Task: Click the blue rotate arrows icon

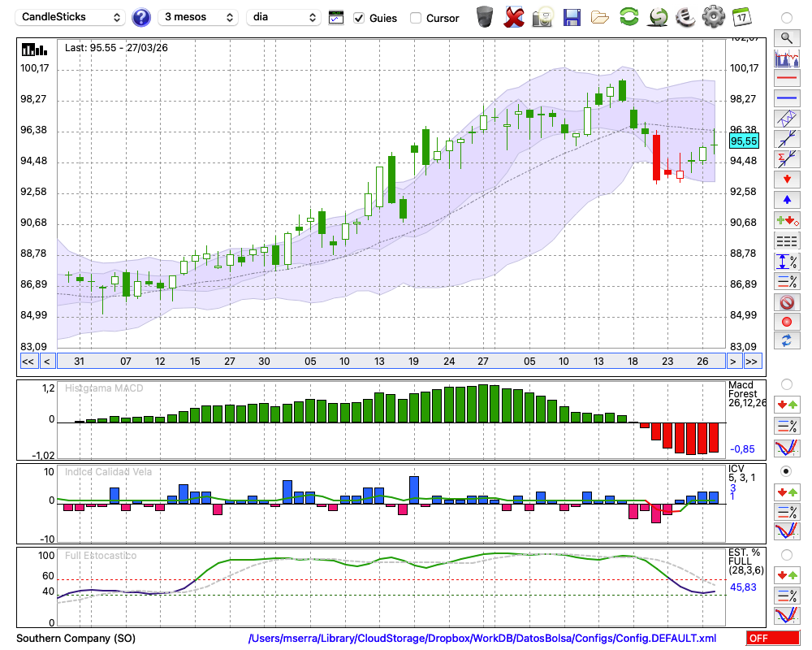Action: pyautogui.click(x=787, y=341)
